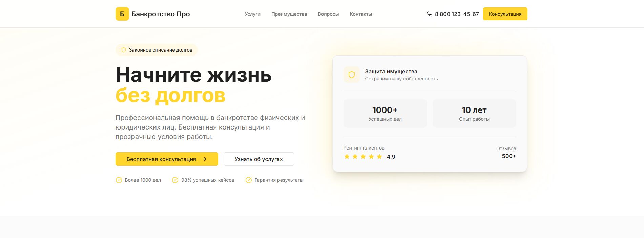Click the shield icon in Законное списание badge
Image resolution: width=644 pixels, height=238 pixels.
(124, 50)
